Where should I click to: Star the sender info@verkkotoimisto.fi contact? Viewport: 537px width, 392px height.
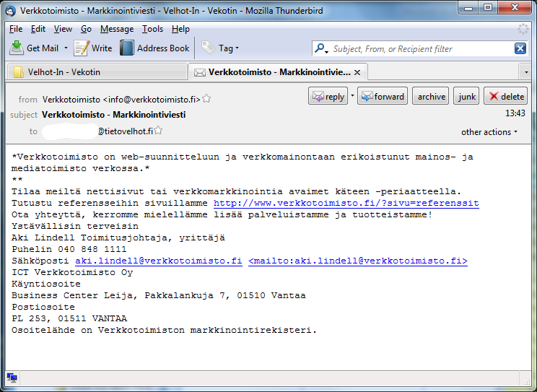[x=206, y=99]
